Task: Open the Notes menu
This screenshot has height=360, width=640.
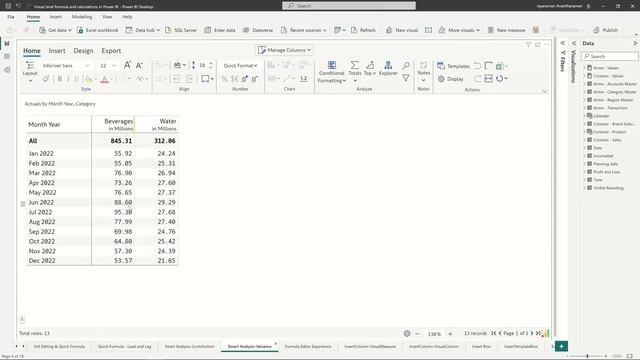Action: [x=424, y=71]
